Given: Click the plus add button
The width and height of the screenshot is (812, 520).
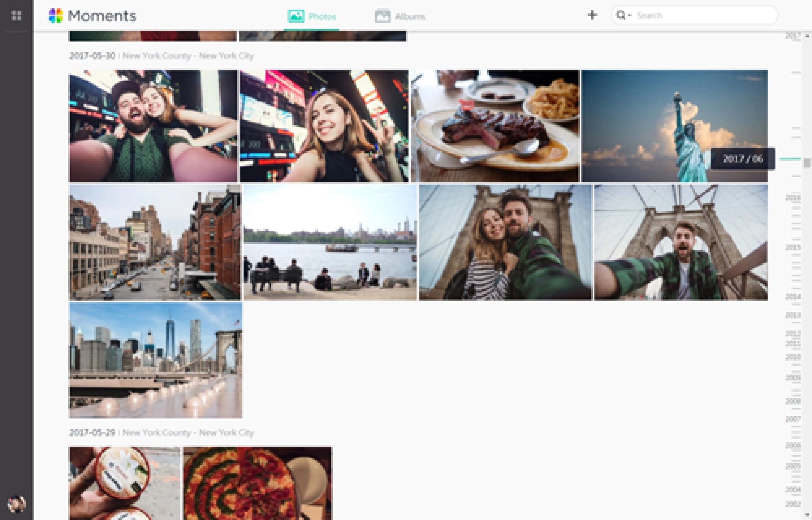Looking at the screenshot, I should coord(592,15).
